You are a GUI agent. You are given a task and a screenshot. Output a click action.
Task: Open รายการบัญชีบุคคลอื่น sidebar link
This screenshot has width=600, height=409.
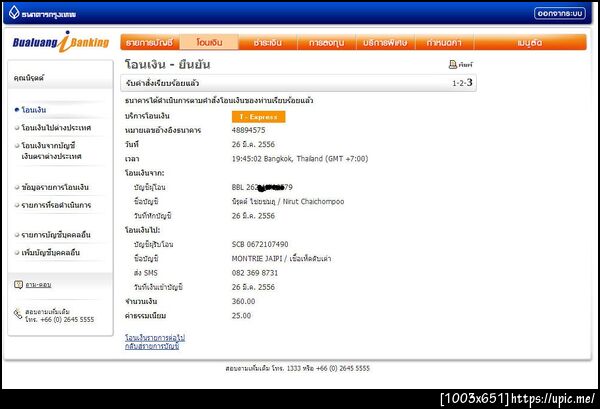click(x=56, y=235)
